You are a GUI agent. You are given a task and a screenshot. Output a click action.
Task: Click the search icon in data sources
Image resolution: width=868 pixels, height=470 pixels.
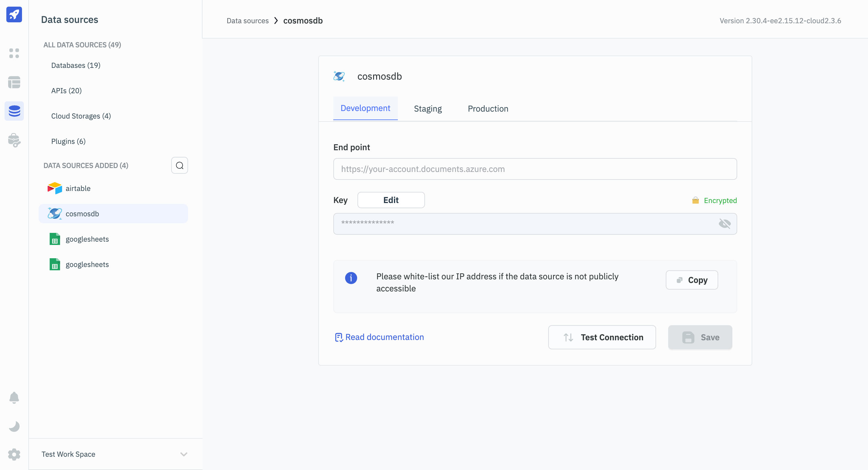click(x=180, y=165)
